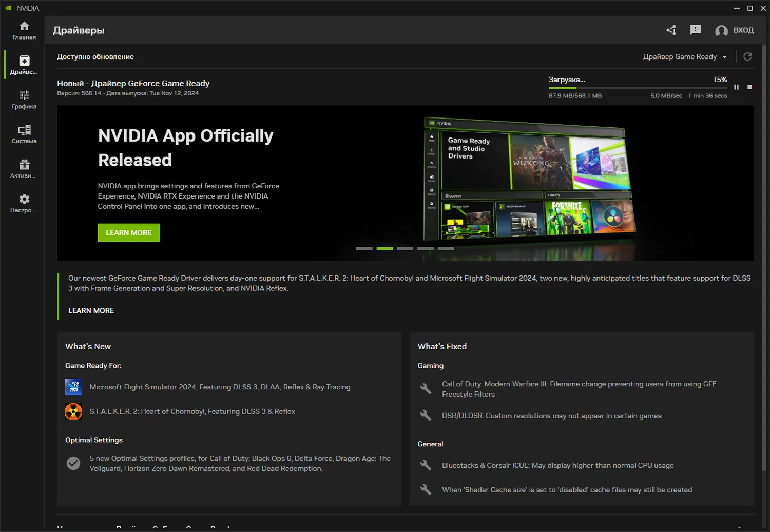Go to the Главная home section
The height and width of the screenshot is (532, 770).
pyautogui.click(x=24, y=30)
